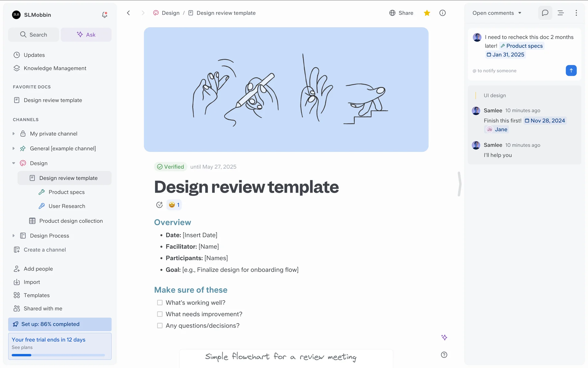Click the comment input field

(518, 71)
